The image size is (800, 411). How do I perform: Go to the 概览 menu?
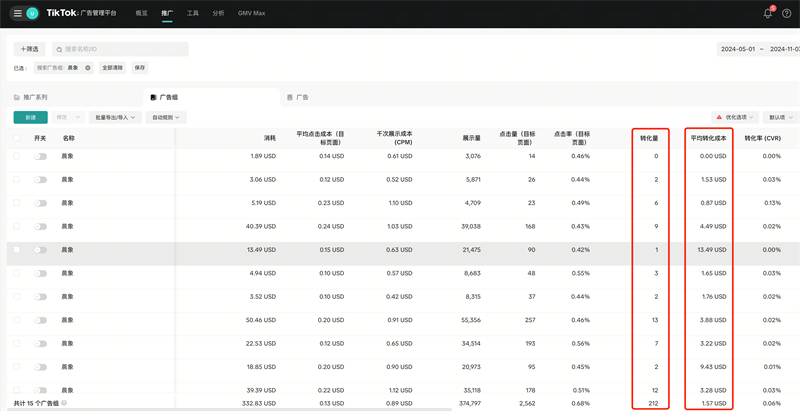click(141, 13)
